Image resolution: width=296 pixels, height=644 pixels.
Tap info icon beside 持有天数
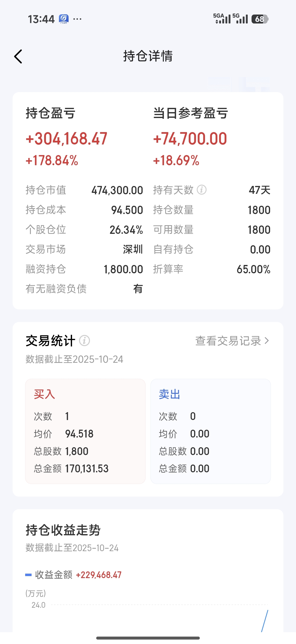[202, 190]
